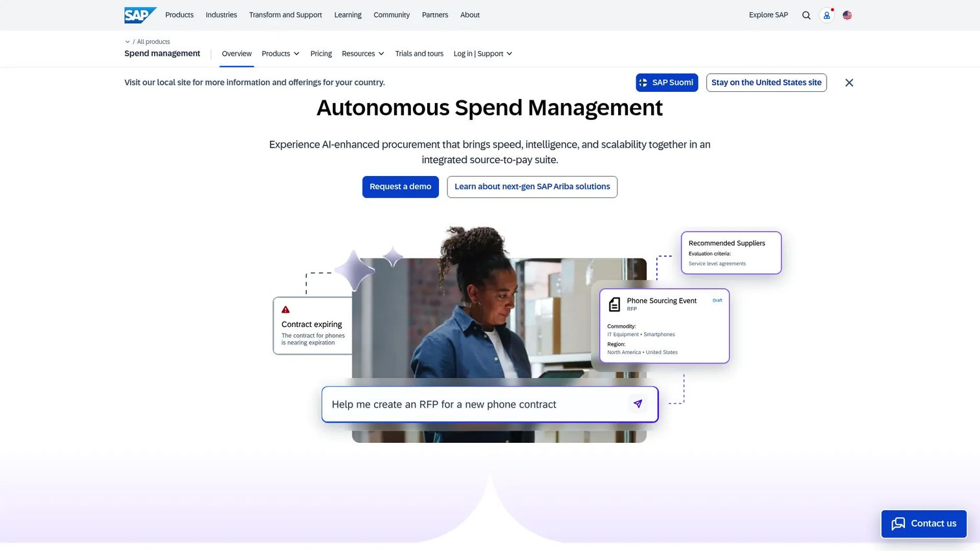
Task: Open the top Products menu
Action: pyautogui.click(x=179, y=15)
